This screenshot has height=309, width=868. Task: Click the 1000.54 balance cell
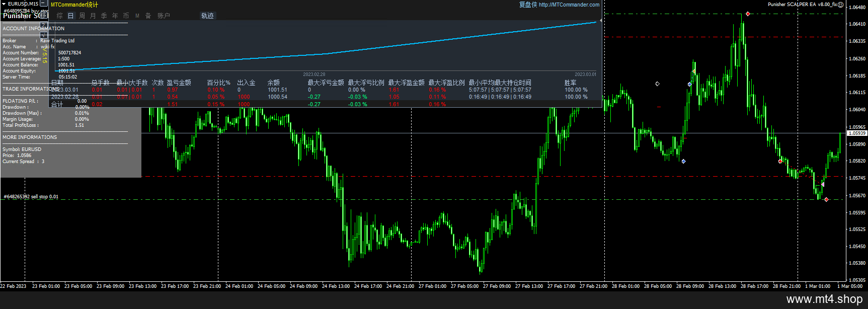point(278,97)
